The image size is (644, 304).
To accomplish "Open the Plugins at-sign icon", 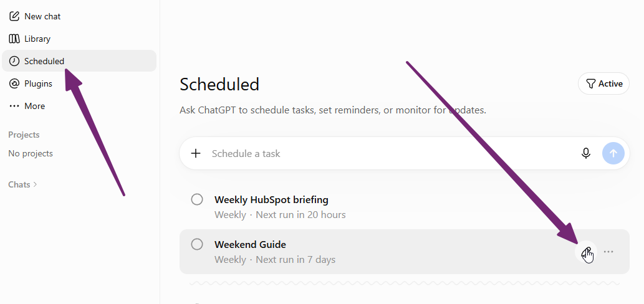I will point(14,83).
